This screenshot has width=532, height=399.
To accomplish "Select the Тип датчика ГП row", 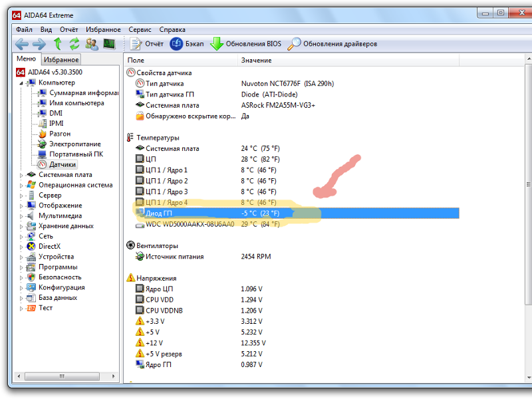I will click(292, 94).
